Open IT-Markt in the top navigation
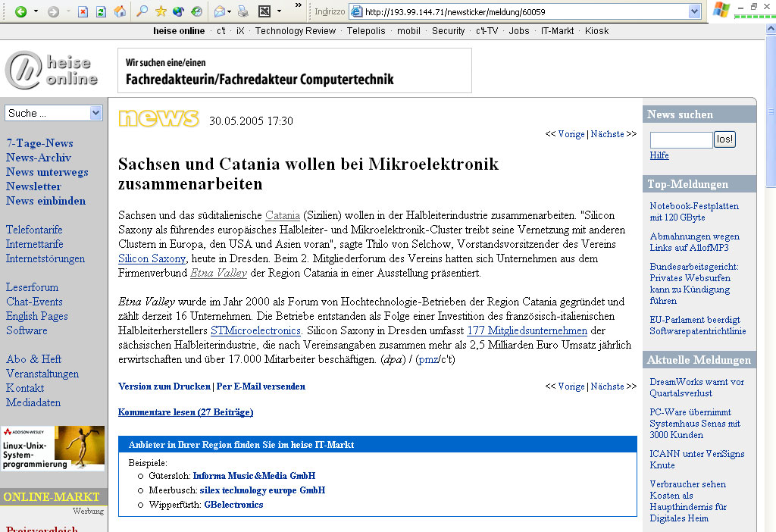Viewport: 776px width, 532px height. (557, 30)
